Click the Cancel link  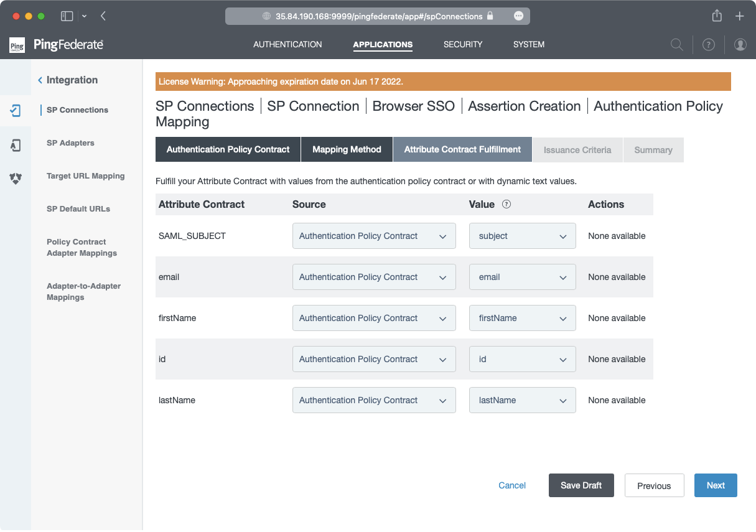tap(512, 486)
